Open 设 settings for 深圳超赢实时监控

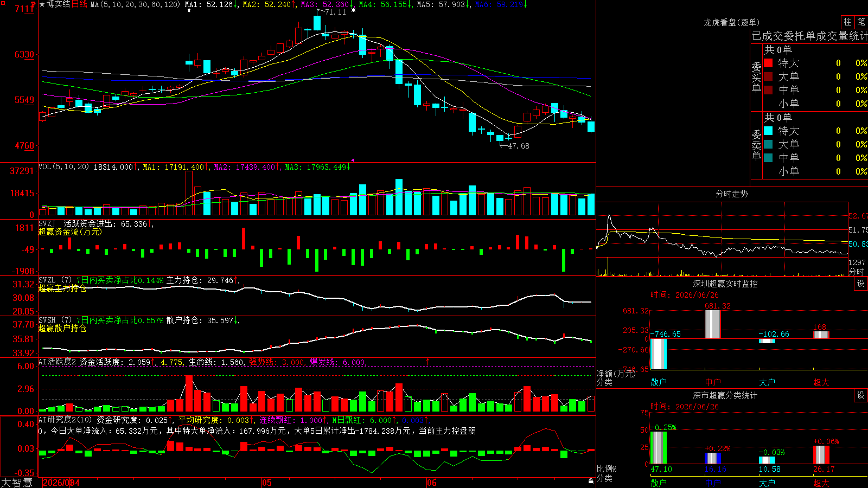[861, 284]
